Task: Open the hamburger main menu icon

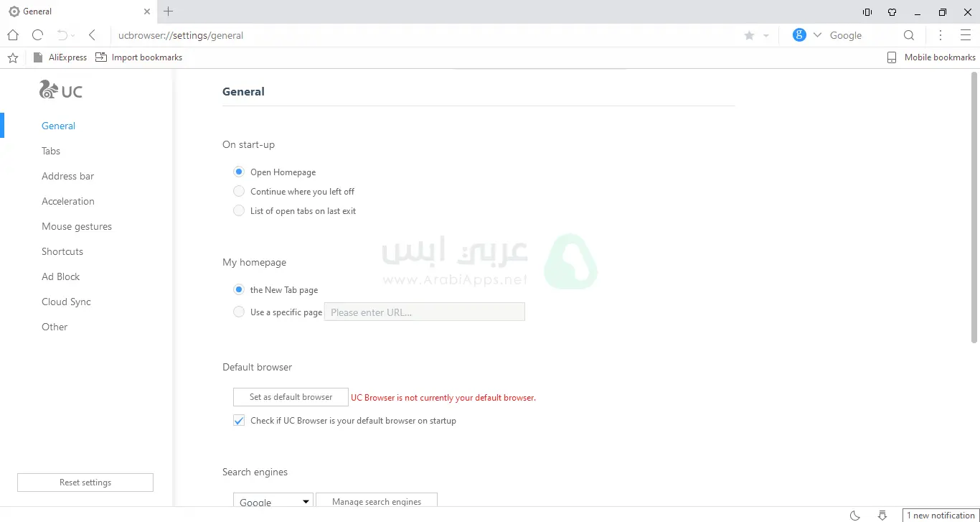Action: (965, 35)
